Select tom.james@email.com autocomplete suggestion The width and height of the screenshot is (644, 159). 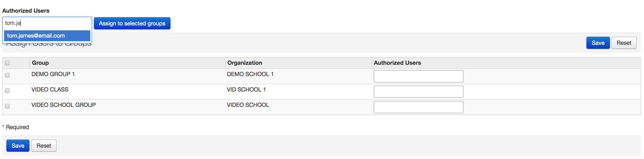click(x=47, y=36)
